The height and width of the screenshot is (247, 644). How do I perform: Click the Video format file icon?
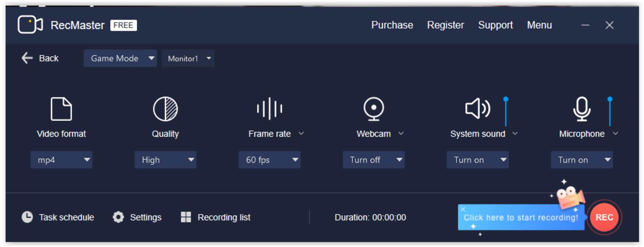[61, 109]
